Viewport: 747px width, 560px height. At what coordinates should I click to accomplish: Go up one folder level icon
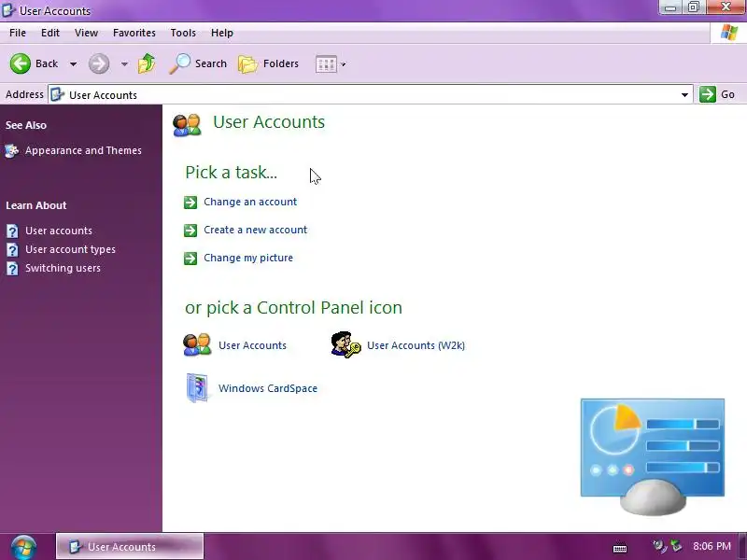tap(147, 63)
